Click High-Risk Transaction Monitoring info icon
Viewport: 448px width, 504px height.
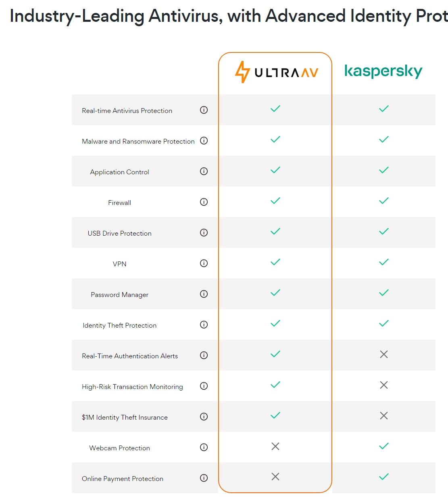204,386
